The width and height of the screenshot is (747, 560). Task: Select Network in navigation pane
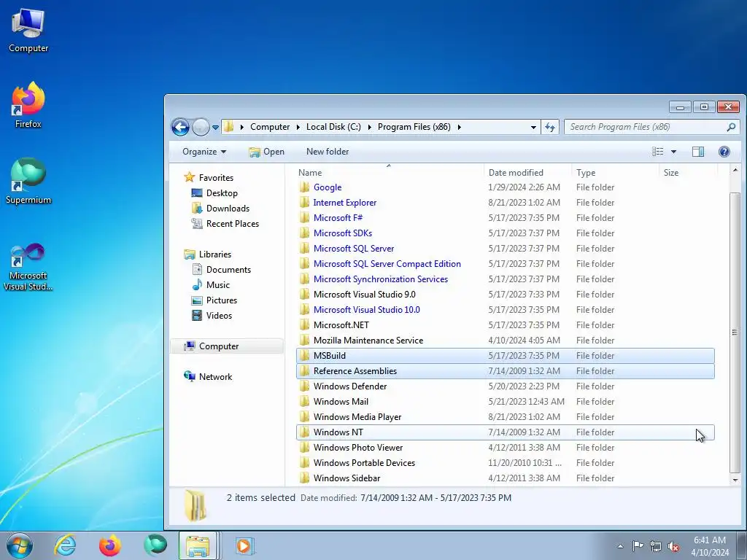215,377
